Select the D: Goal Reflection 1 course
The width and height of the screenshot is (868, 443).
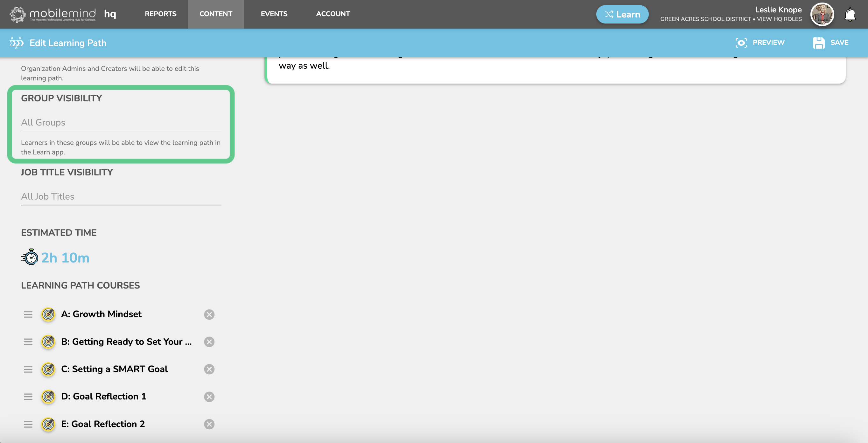click(x=103, y=397)
